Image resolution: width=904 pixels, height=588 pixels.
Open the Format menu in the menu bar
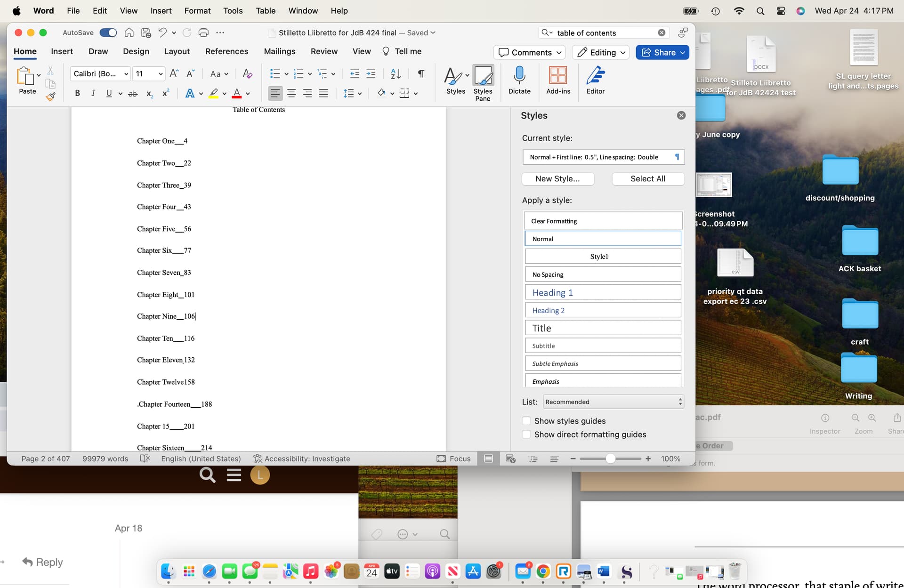(x=197, y=10)
